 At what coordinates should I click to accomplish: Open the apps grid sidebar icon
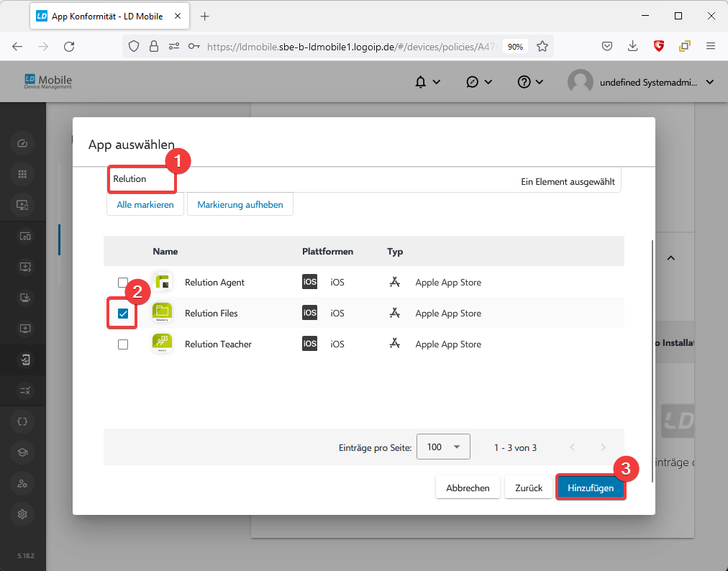[22, 174]
